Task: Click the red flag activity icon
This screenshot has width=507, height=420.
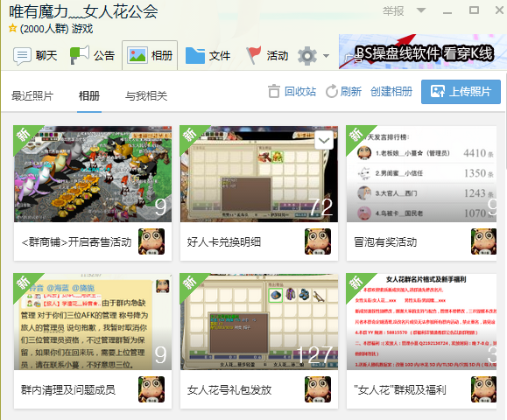Action: (254, 55)
